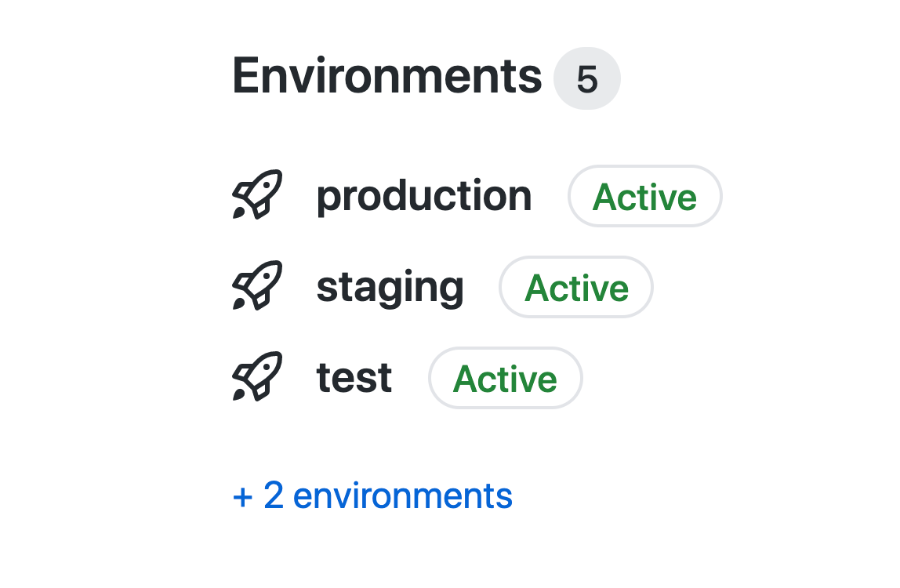Screen dimensions: 900x588
Task: Click the environments count badge showing 5
Action: (586, 78)
